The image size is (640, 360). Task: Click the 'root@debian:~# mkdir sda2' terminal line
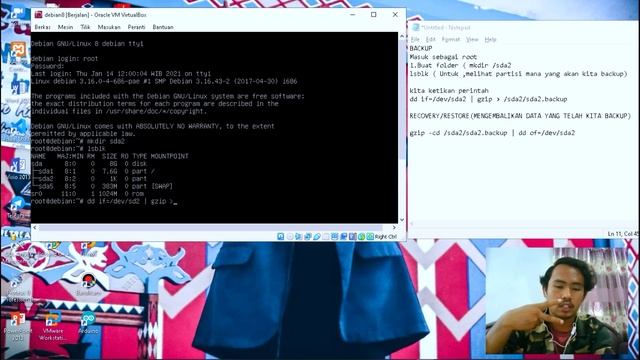[78, 141]
